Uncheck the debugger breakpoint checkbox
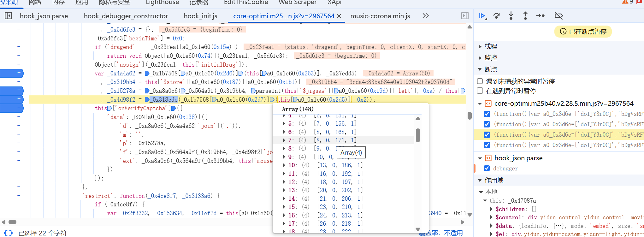Screen dimensions: 644x237 click(x=487, y=168)
